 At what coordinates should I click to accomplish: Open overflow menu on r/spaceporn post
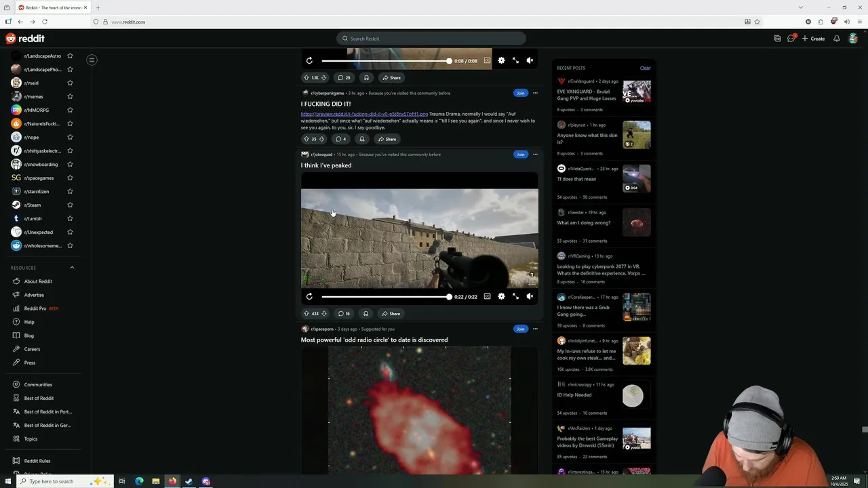coord(535,329)
